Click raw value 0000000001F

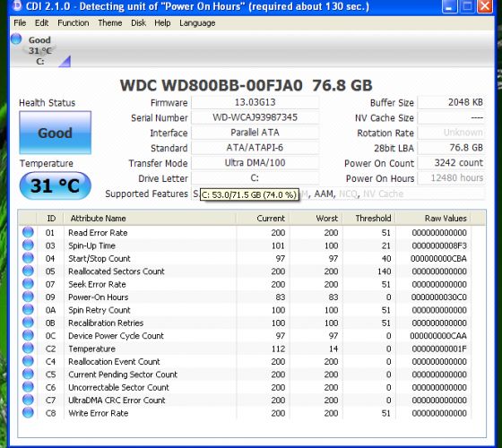click(x=439, y=349)
